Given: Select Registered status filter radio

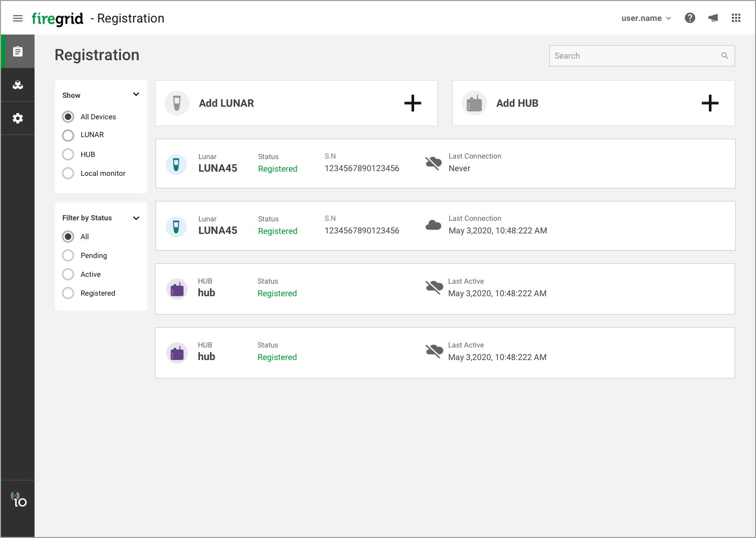Looking at the screenshot, I should (x=68, y=293).
